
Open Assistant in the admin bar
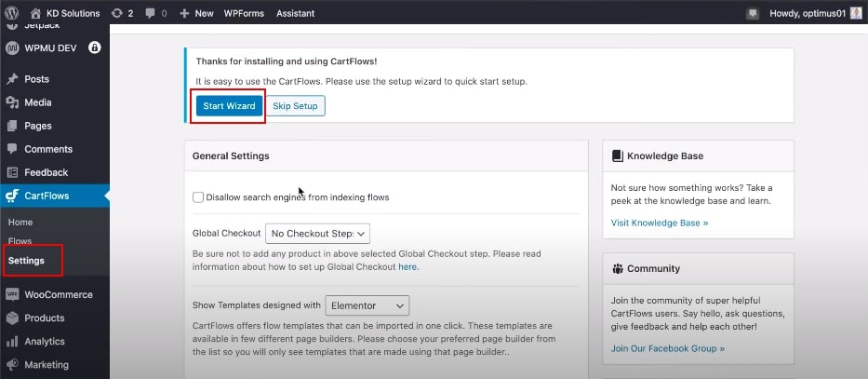[x=296, y=13]
